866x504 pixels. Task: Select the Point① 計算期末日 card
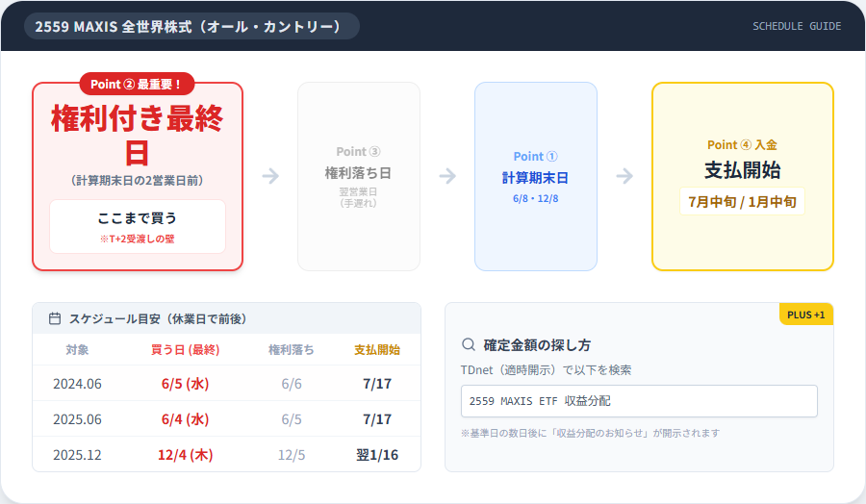click(536, 176)
